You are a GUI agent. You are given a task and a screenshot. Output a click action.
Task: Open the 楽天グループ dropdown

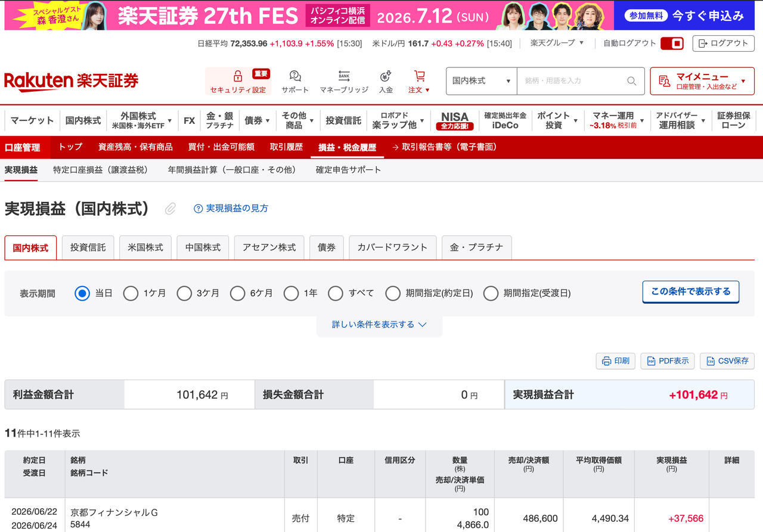[x=557, y=43]
